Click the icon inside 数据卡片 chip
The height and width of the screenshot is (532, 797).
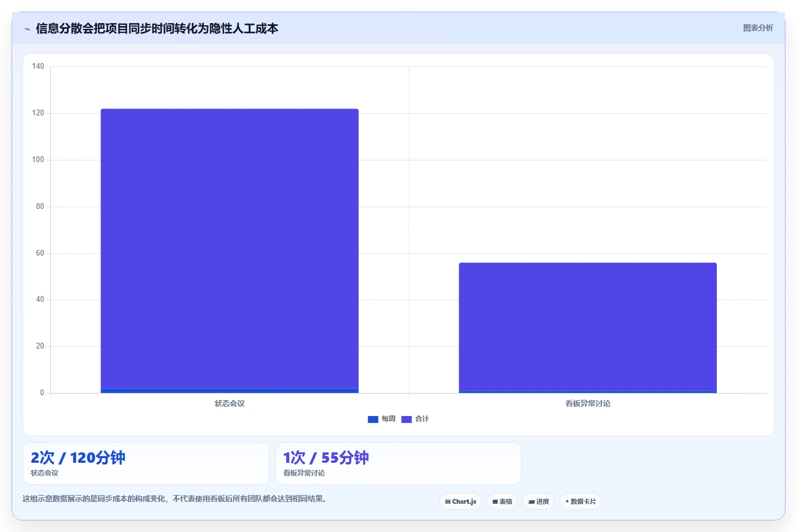pos(567,501)
